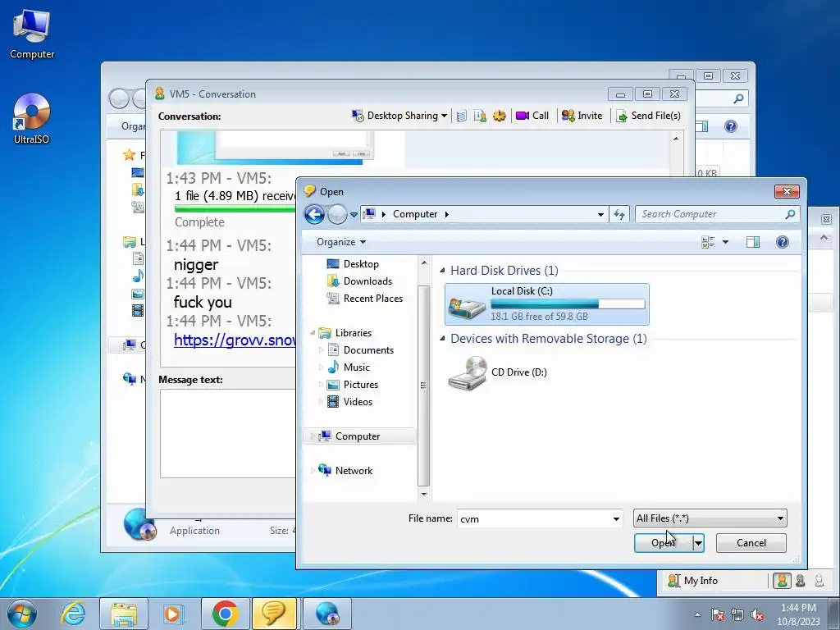The image size is (840, 630).
Task: Set the white offline status icon beside My Info
Action: (x=819, y=581)
